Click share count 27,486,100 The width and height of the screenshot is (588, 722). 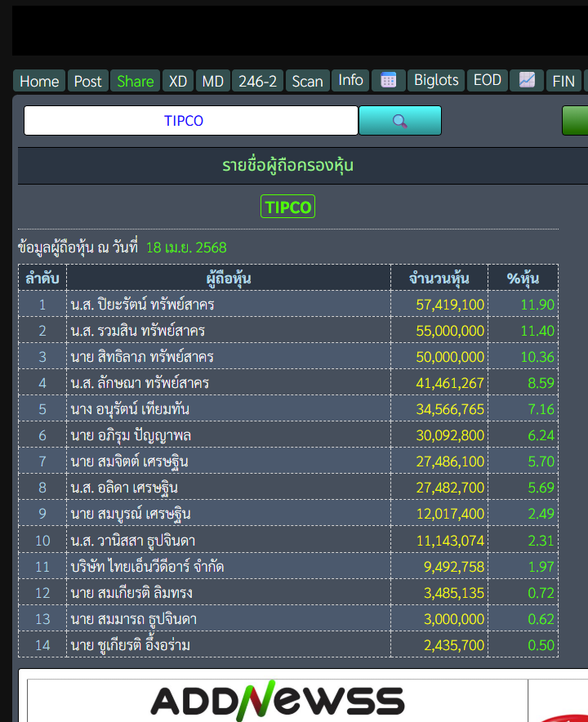450,461
